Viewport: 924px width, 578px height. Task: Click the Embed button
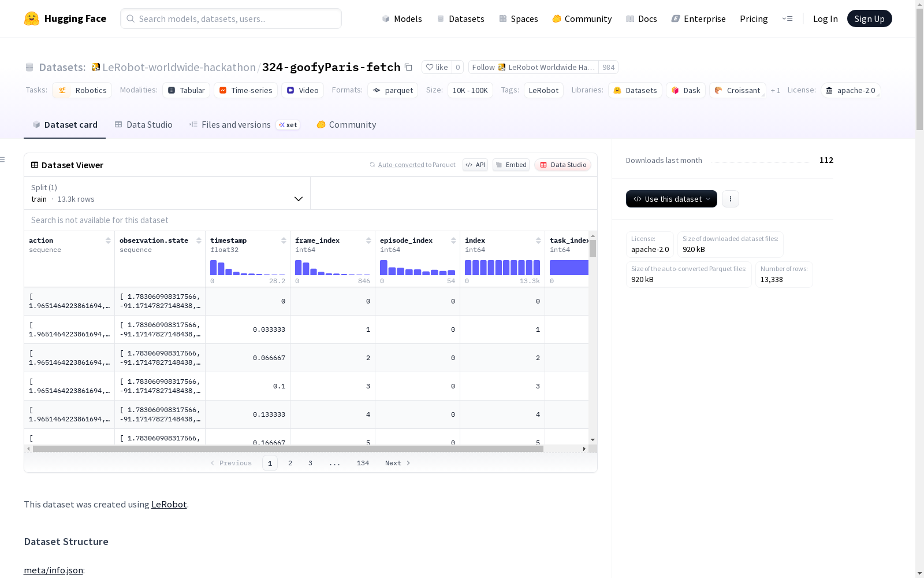pyautogui.click(x=511, y=165)
